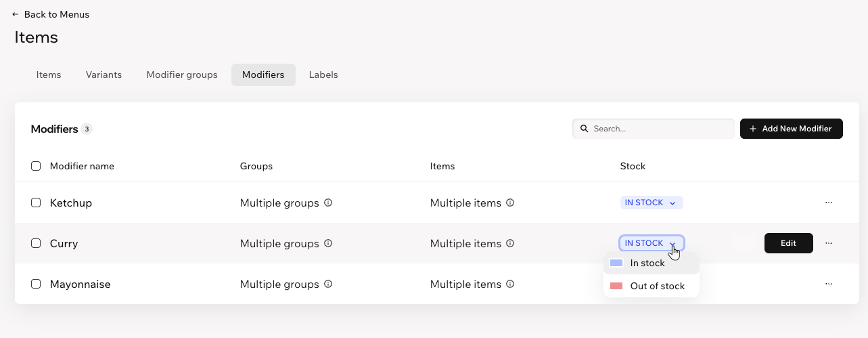Go Back to Menus link
Image resolution: width=868 pixels, height=338 pixels.
coord(51,14)
